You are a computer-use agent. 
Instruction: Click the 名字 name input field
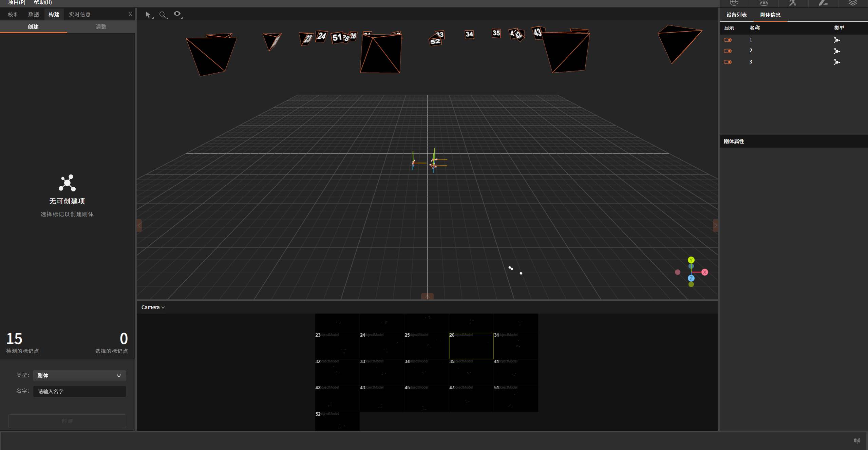(79, 391)
